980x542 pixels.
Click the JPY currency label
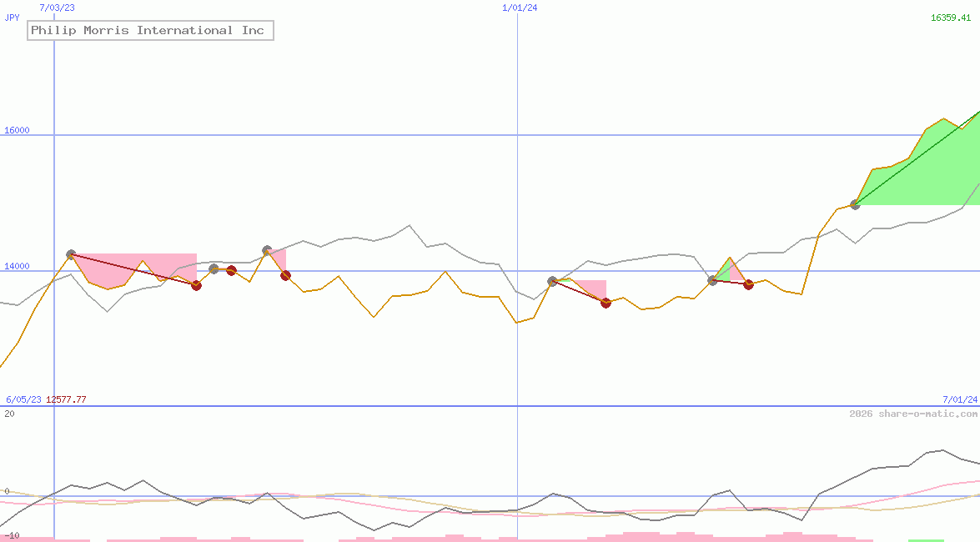pyautogui.click(x=12, y=18)
